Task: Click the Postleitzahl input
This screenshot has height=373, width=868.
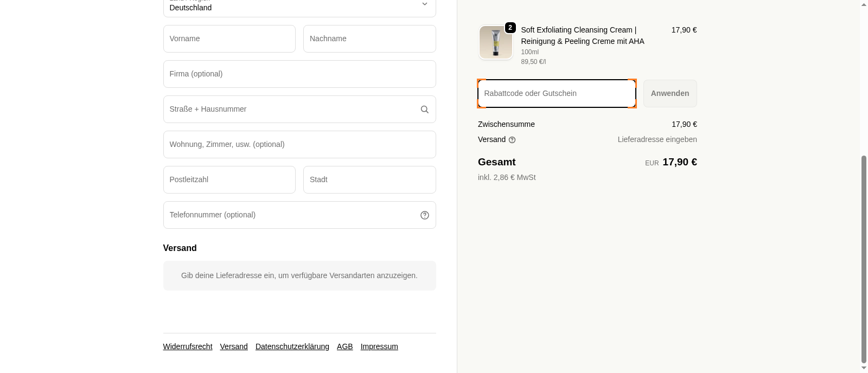Action: (x=229, y=180)
